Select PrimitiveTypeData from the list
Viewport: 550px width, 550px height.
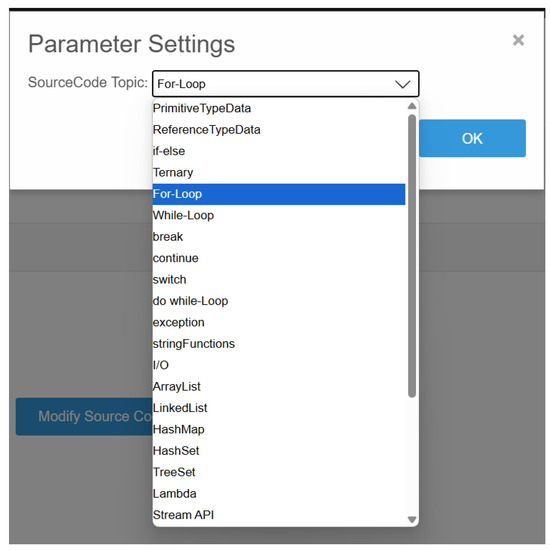pyautogui.click(x=279, y=108)
